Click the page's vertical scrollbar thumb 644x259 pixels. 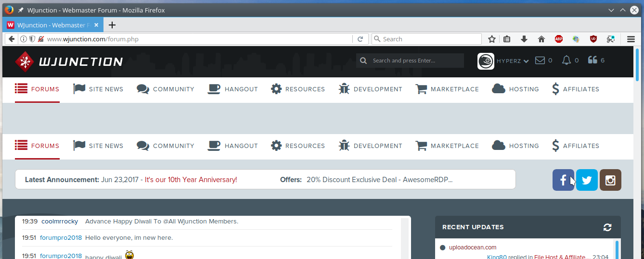tap(638, 64)
